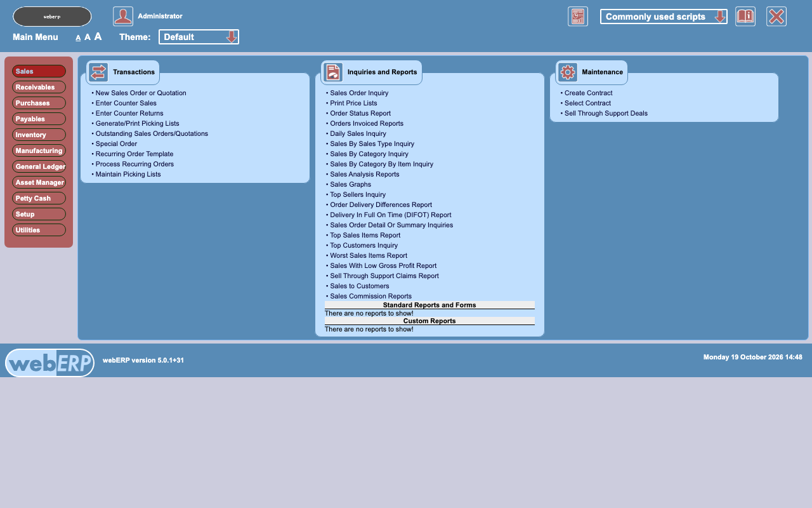Open Sales to Customers link
Viewport: 812px width, 508px height.
click(x=360, y=286)
